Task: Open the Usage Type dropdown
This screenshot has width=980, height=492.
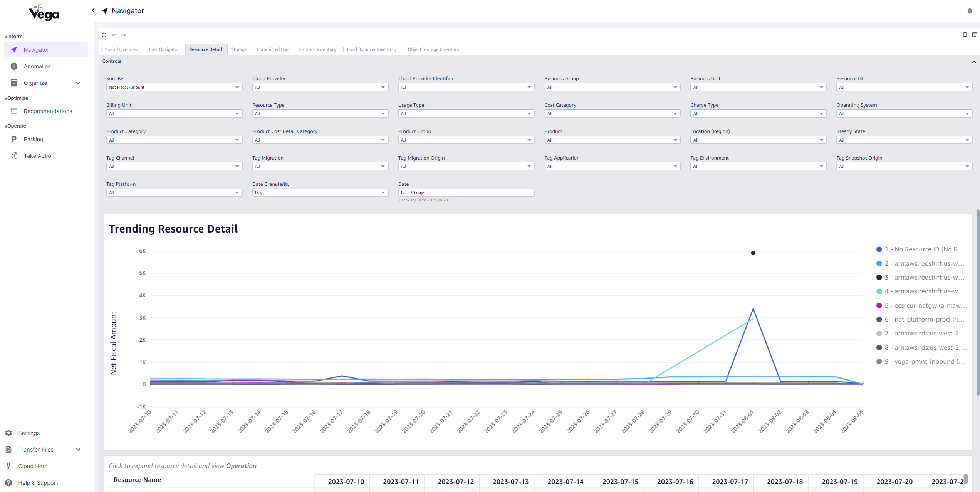Action: (466, 113)
